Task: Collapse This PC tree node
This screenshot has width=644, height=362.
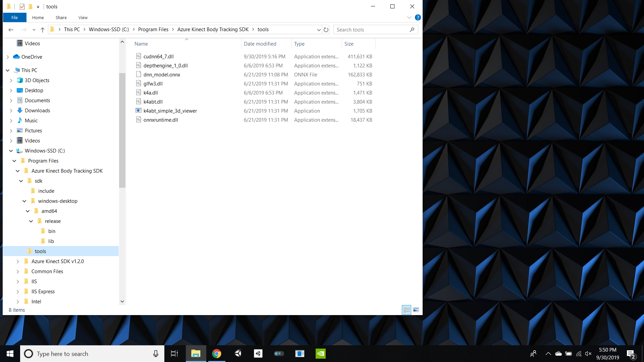Action: point(8,70)
